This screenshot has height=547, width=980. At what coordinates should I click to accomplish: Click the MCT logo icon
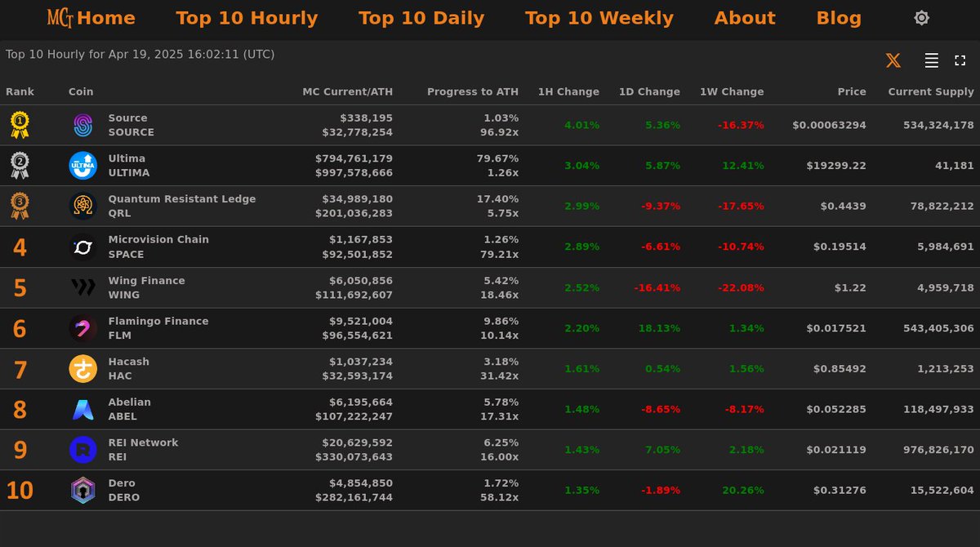pyautogui.click(x=60, y=18)
